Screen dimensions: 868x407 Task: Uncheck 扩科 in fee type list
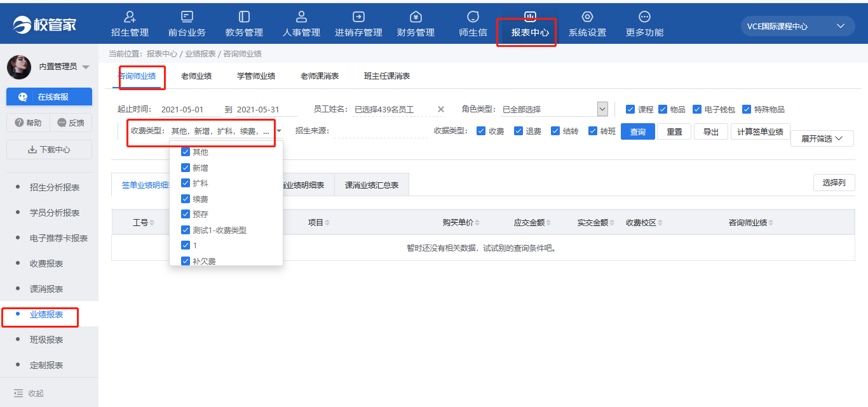coord(186,183)
